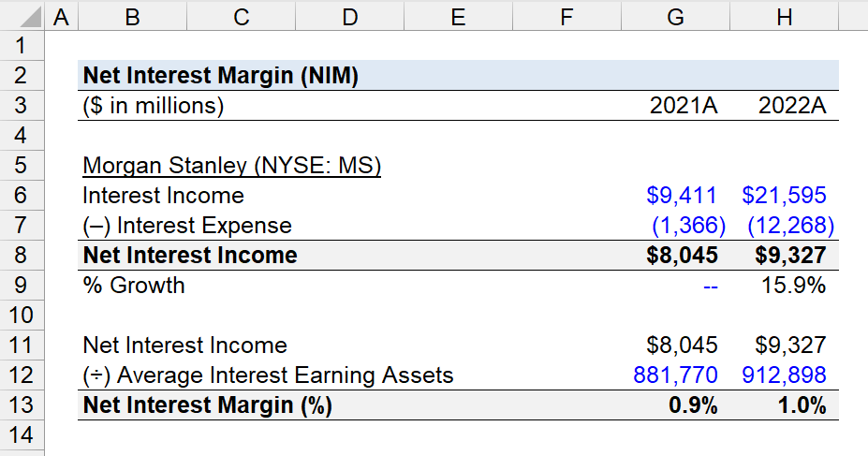Select the '912,898' assets value
Viewport: 868px width, 456px height.
pyautogui.click(x=784, y=375)
